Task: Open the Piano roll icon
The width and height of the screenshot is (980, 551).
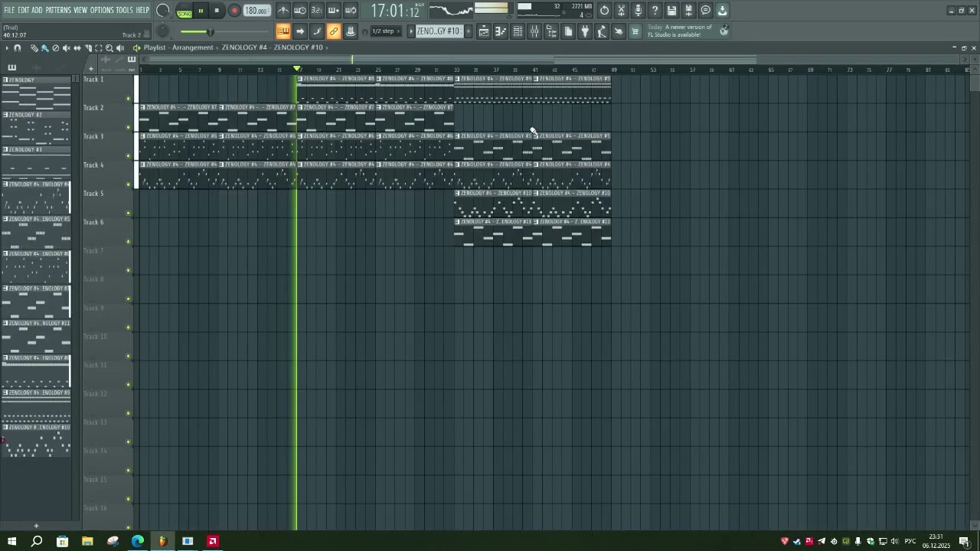Action: pos(501,31)
